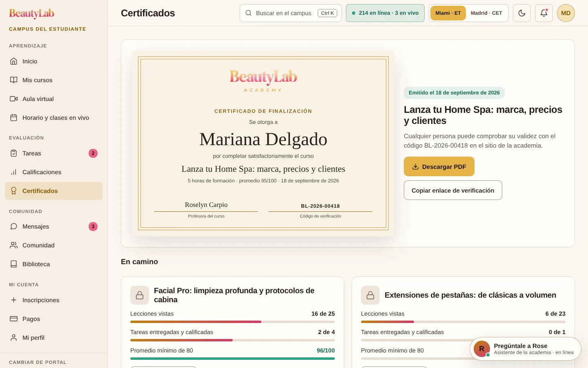The height and width of the screenshot is (368, 588).
Task: Click the Extensiones de pestañas course title
Action: (470, 295)
